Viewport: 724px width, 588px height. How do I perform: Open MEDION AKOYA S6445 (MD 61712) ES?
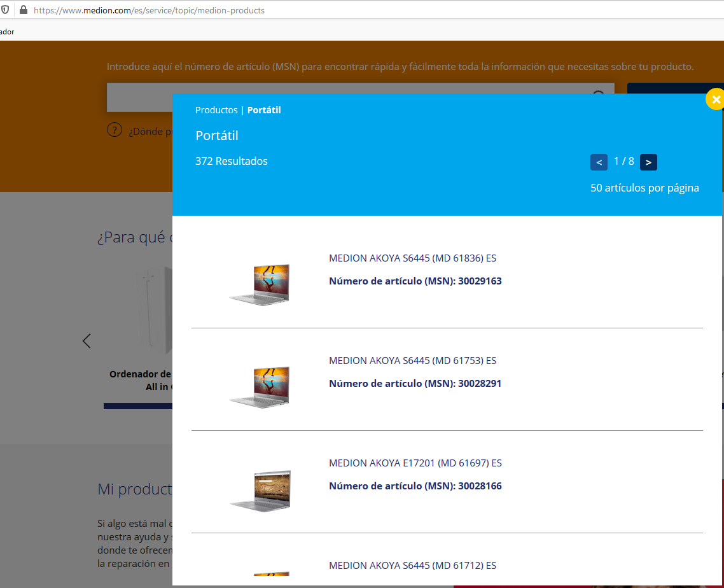click(x=412, y=566)
